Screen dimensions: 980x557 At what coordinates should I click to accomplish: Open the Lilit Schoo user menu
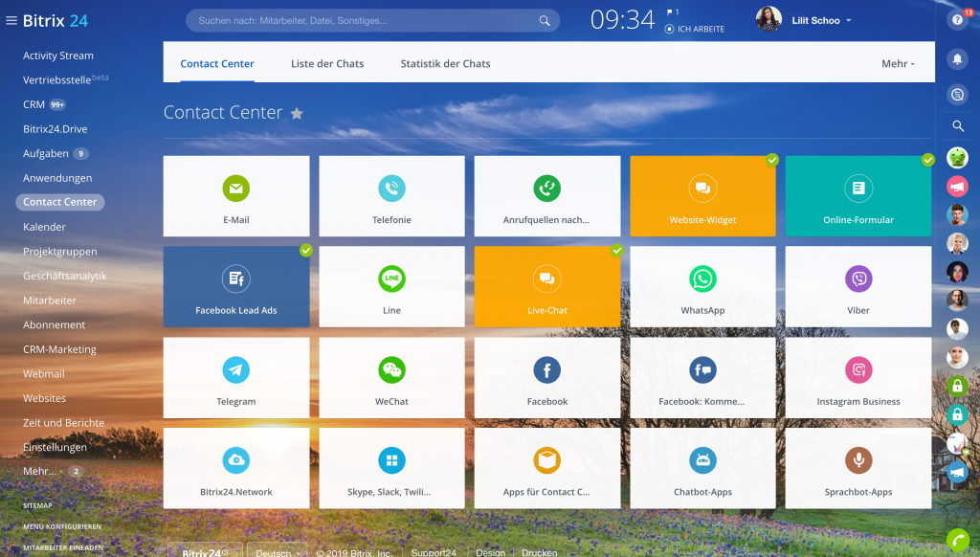821,21
